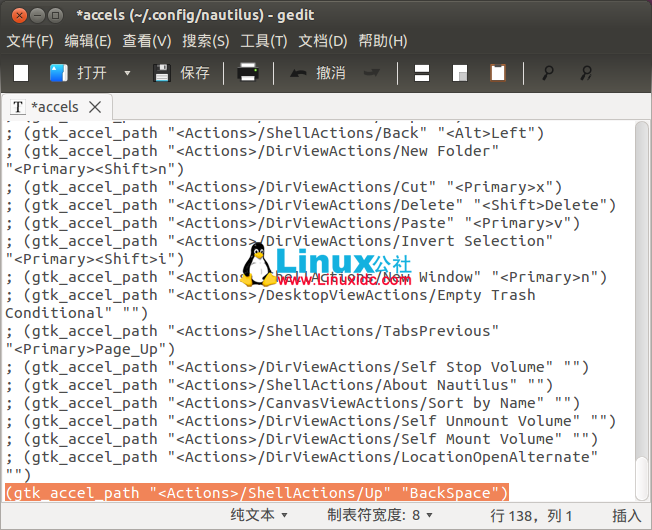Viewport: 652px width, 530px height.
Task: Click the DirViewActions/Delete "<Shift>Delete" line
Action: point(311,205)
